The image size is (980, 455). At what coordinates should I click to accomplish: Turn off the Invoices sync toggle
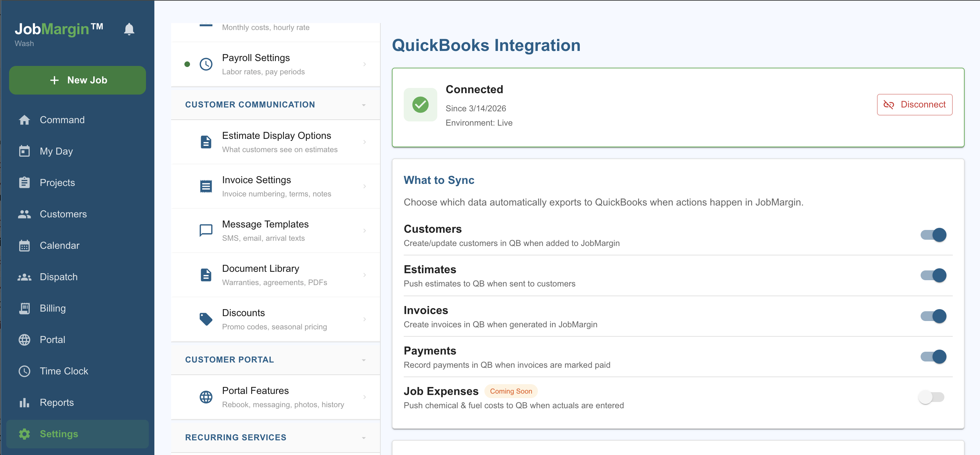pyautogui.click(x=933, y=316)
